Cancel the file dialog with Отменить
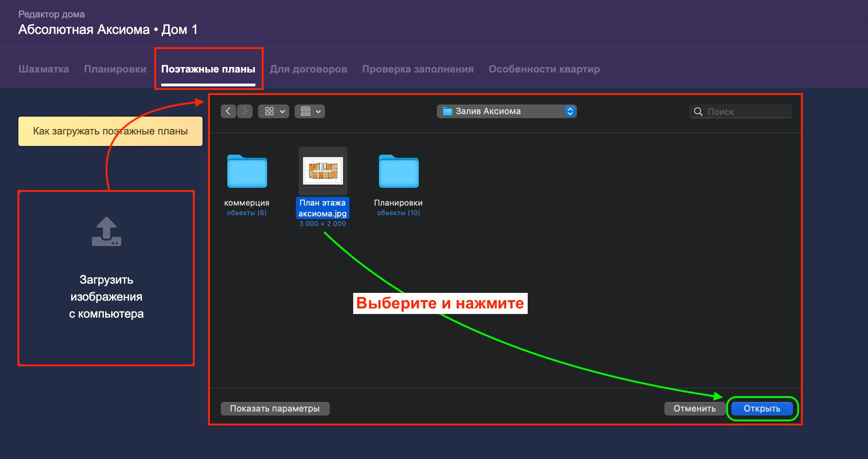 click(695, 409)
